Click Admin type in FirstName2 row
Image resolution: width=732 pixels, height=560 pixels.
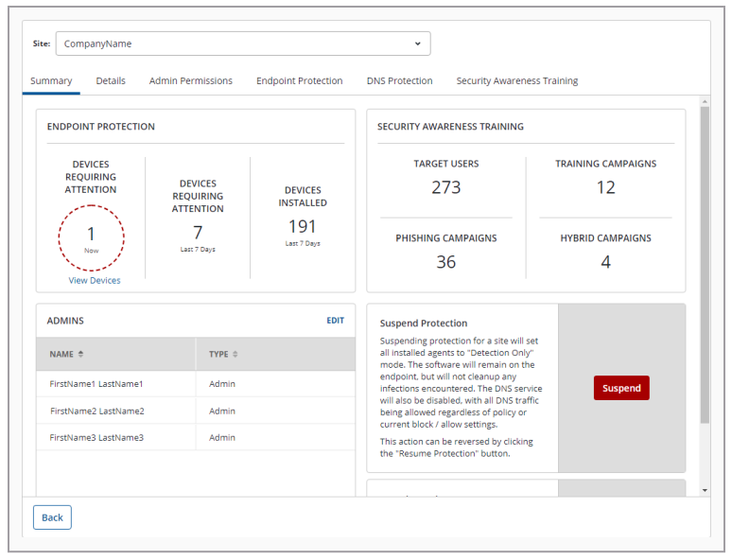click(222, 411)
